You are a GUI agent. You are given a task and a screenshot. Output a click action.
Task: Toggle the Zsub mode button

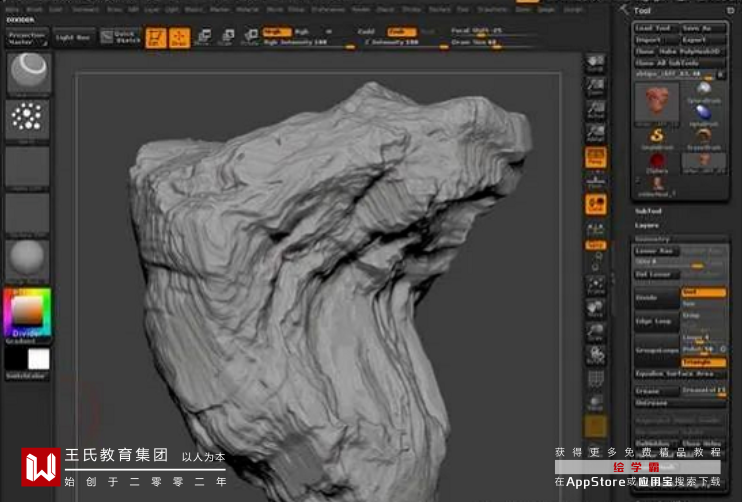click(x=401, y=32)
